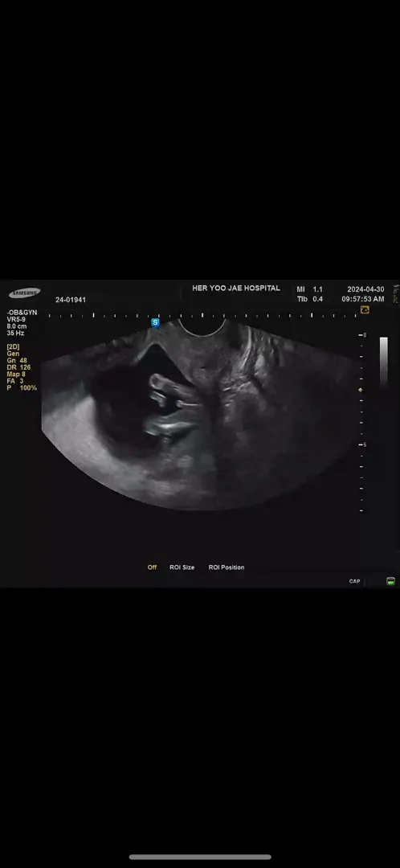The image size is (400, 868).
Task: Click the patient ID 24-01941
Action: (70, 300)
